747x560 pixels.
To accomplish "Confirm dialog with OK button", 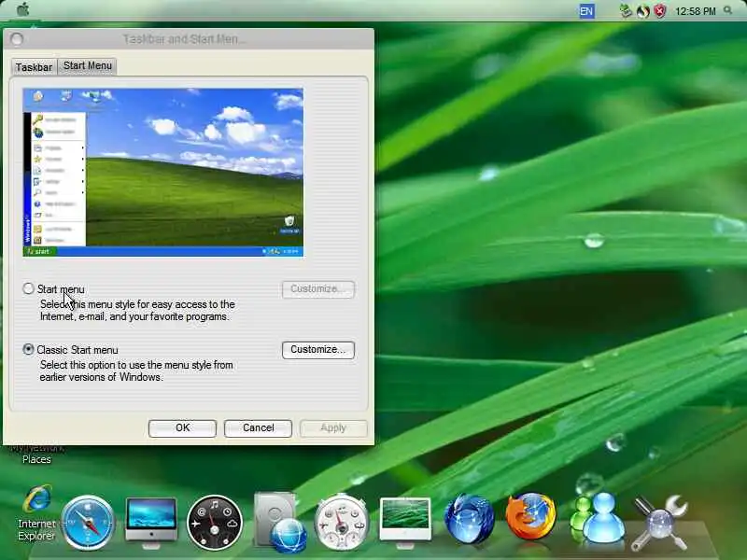I will coord(182,428).
